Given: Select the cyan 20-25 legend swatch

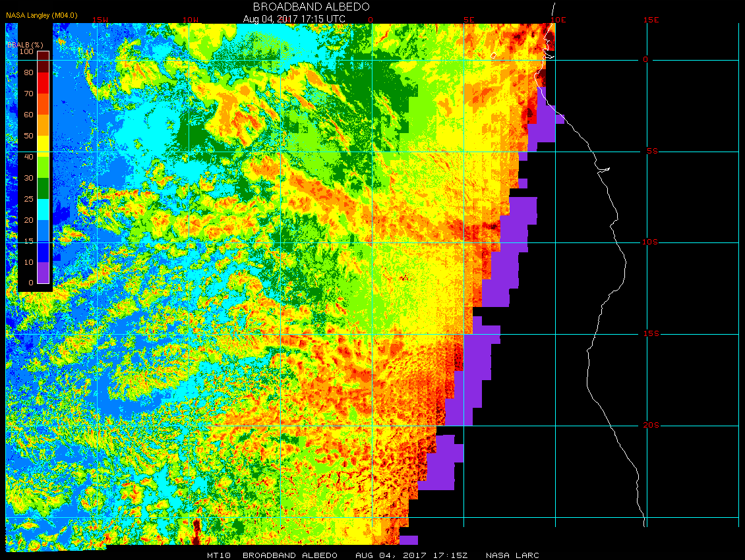Looking at the screenshot, I should [44, 210].
